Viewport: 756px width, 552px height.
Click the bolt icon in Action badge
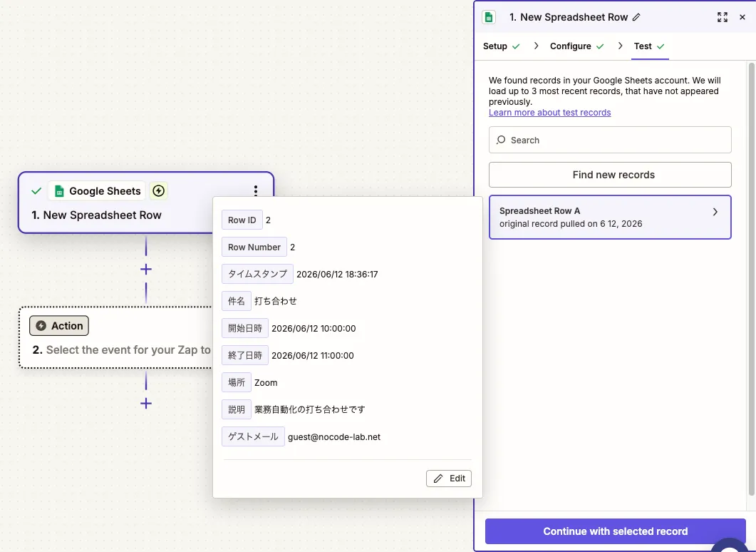tap(41, 326)
